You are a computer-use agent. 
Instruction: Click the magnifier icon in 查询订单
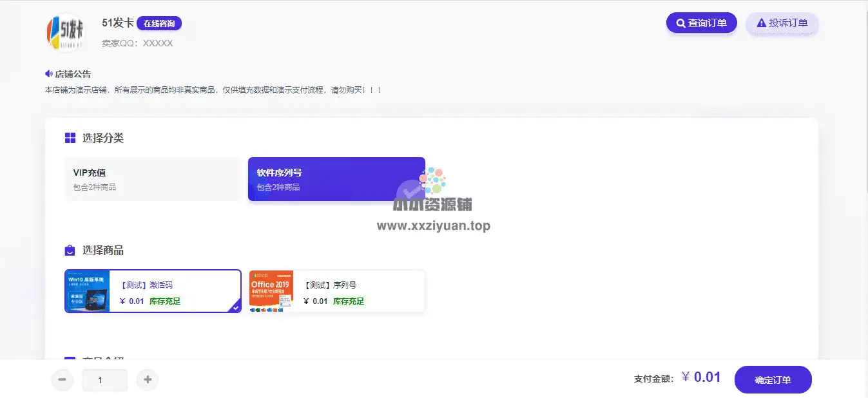pos(680,23)
